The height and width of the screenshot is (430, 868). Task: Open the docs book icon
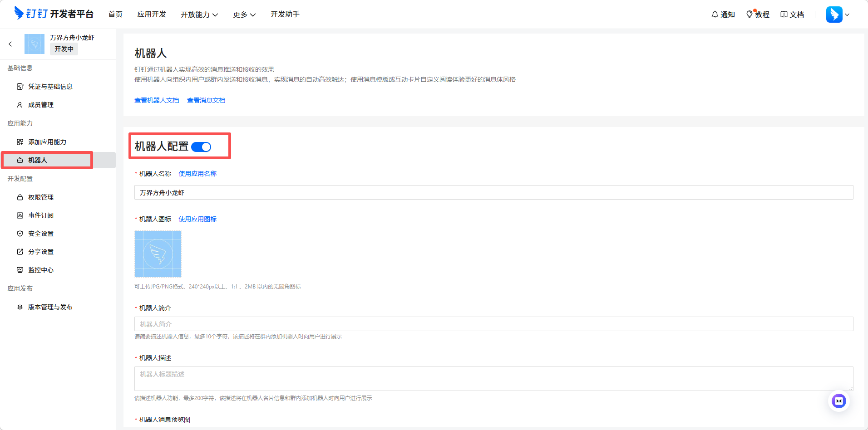[784, 15]
